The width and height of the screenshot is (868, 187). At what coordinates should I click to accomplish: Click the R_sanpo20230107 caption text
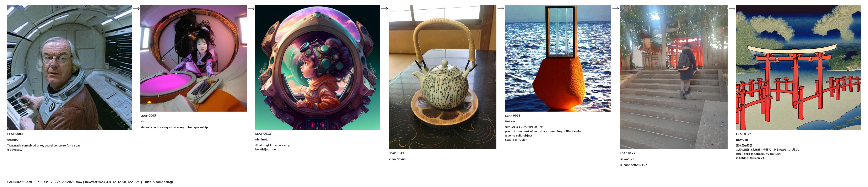click(634, 165)
